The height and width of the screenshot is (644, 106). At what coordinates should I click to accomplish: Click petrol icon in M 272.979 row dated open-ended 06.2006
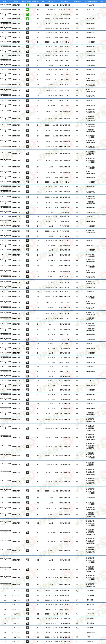[27, 10]
